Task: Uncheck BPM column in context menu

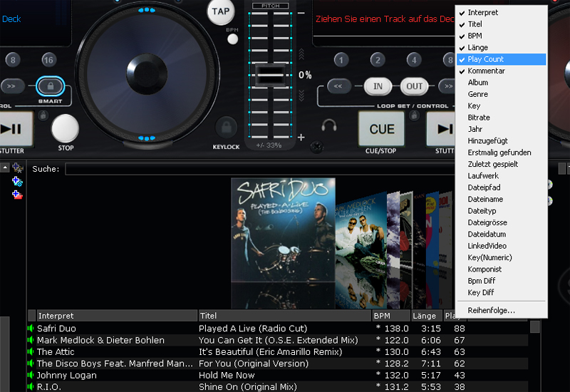Action: tap(502, 36)
